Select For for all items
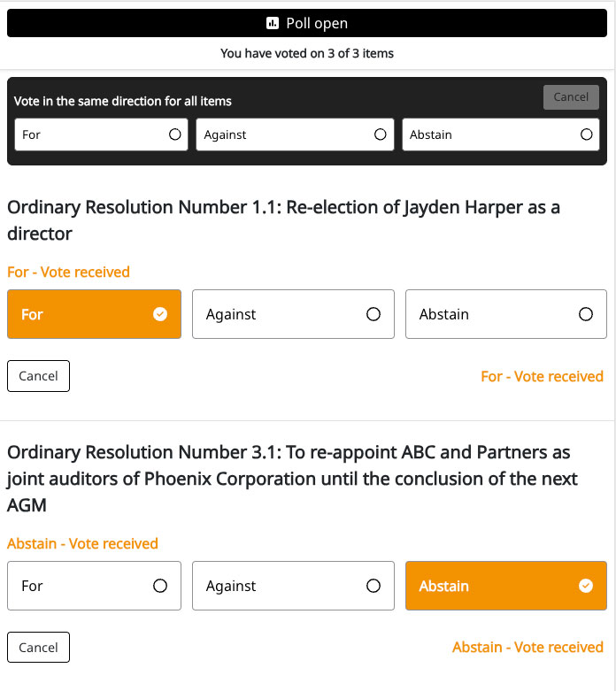 click(x=101, y=134)
